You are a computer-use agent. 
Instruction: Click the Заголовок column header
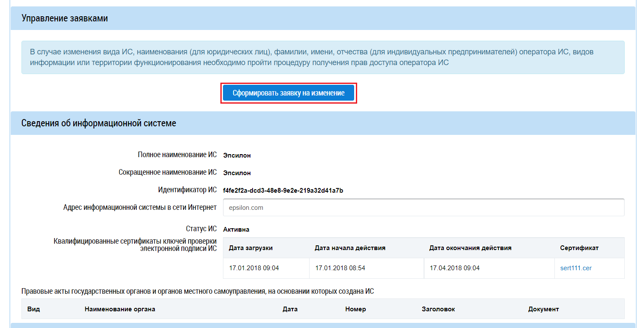[438, 309]
